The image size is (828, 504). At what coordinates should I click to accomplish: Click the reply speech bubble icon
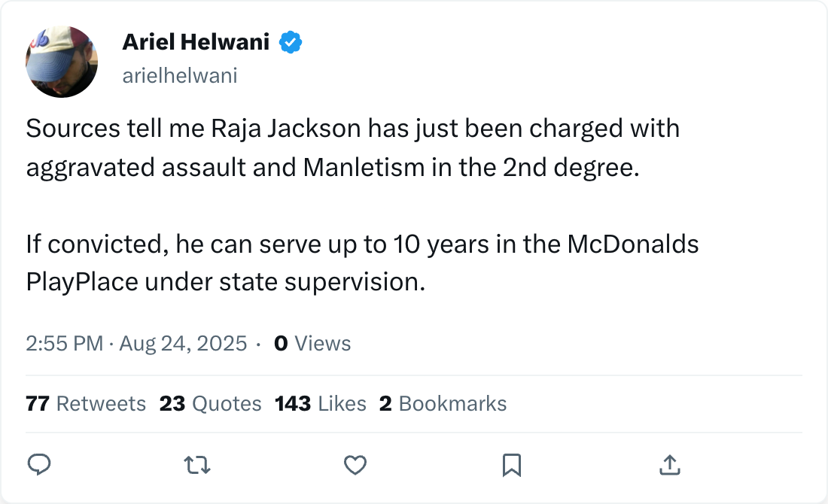pyautogui.click(x=38, y=466)
